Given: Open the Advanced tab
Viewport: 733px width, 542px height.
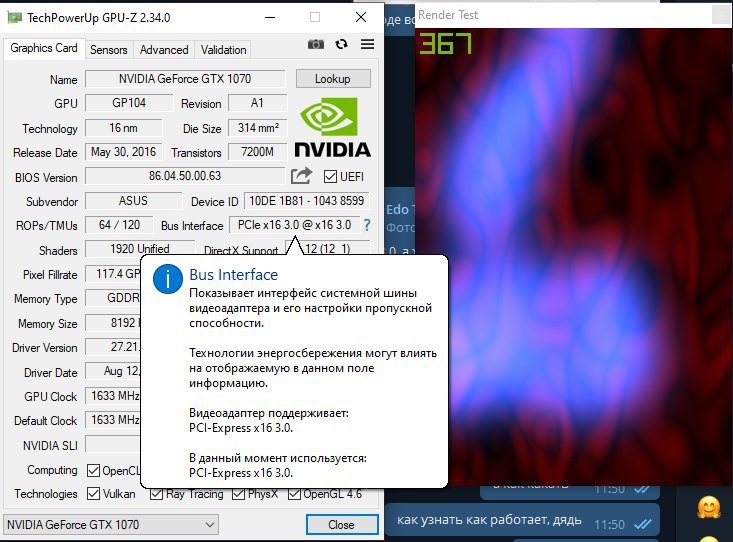Looking at the screenshot, I should tap(164, 50).
